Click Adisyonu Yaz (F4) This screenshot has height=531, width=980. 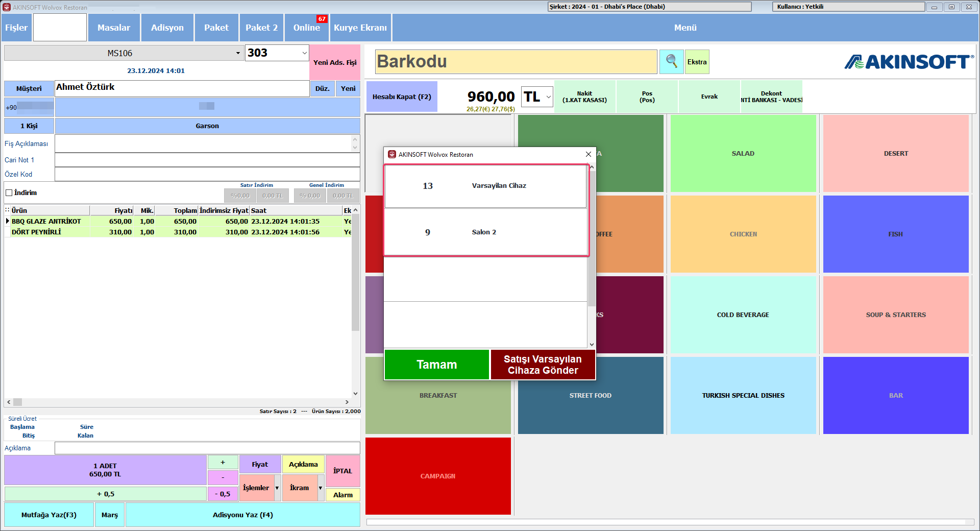coord(243,515)
